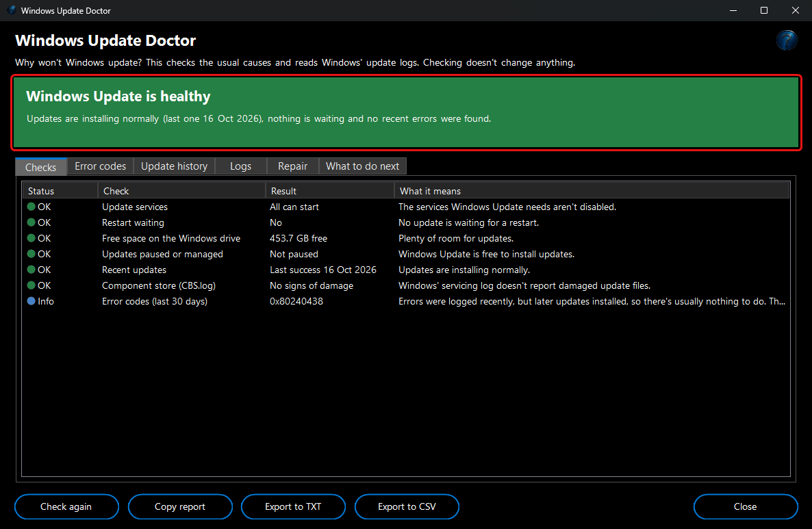Click Copy report button
The width and height of the screenshot is (812, 529).
point(180,506)
